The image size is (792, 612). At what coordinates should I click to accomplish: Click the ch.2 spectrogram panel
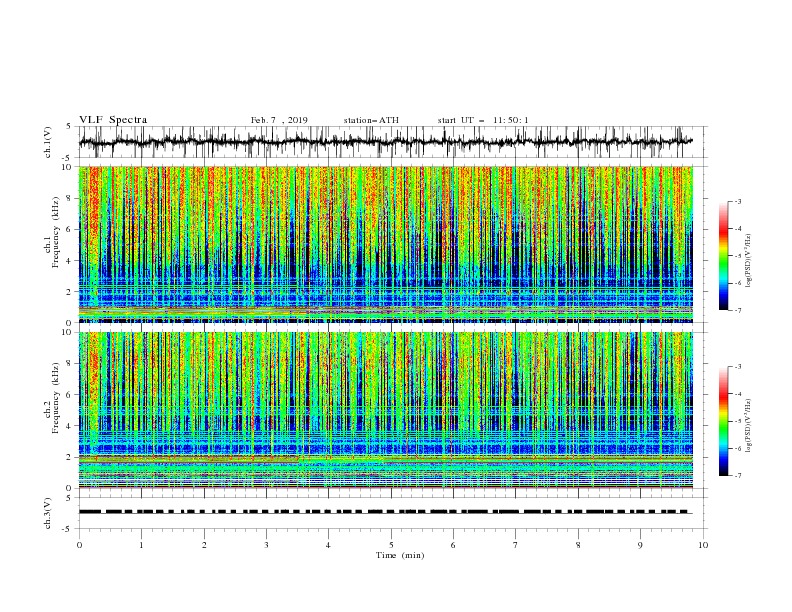pos(386,410)
